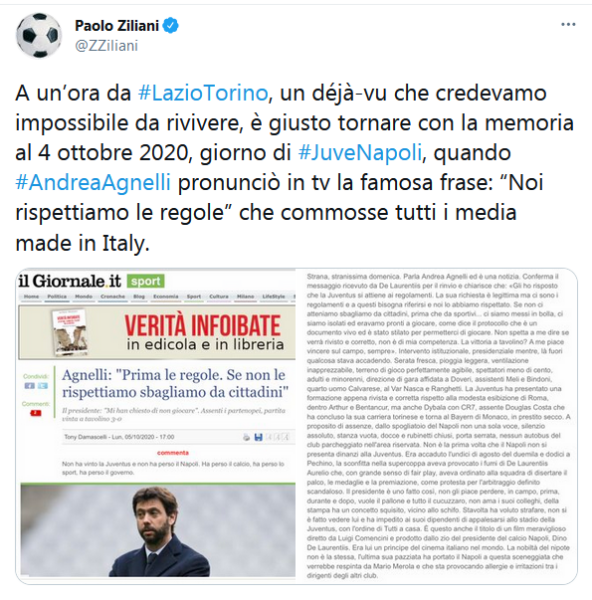Click the Facebook share icon beside headline
The width and height of the screenshot is (592, 600).
pyautogui.click(x=29, y=386)
